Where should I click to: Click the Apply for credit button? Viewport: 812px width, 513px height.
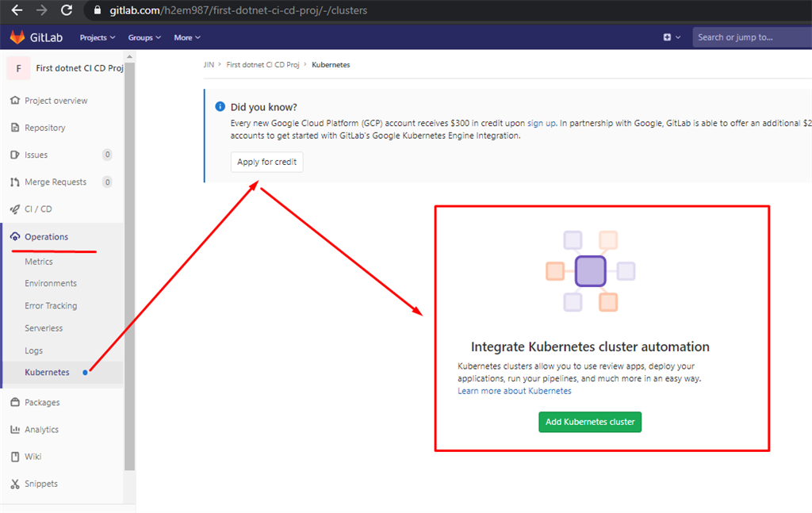coord(266,162)
